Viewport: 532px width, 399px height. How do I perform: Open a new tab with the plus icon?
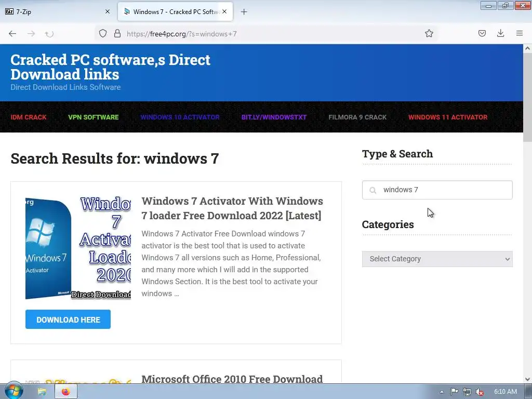[244, 12]
